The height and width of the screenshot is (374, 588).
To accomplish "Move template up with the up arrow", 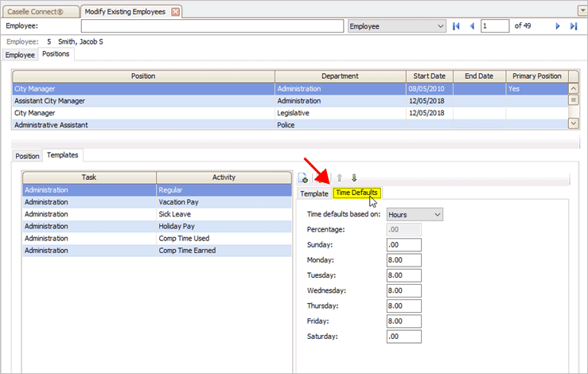I will pos(341,178).
